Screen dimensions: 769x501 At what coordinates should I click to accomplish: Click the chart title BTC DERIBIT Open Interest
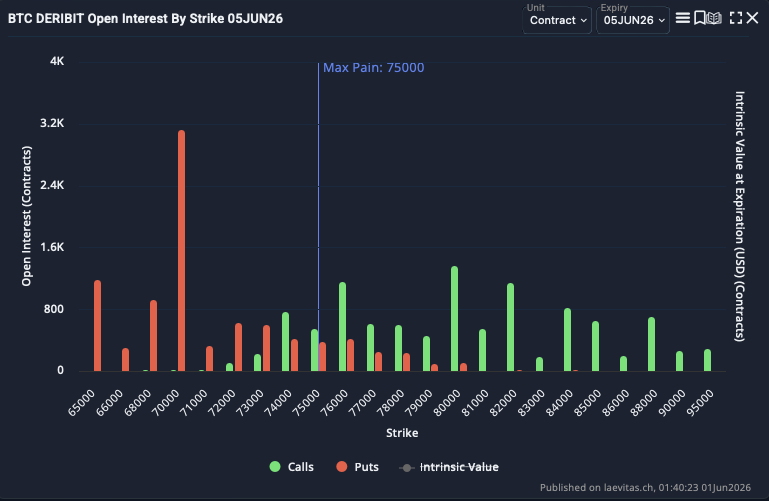point(146,19)
